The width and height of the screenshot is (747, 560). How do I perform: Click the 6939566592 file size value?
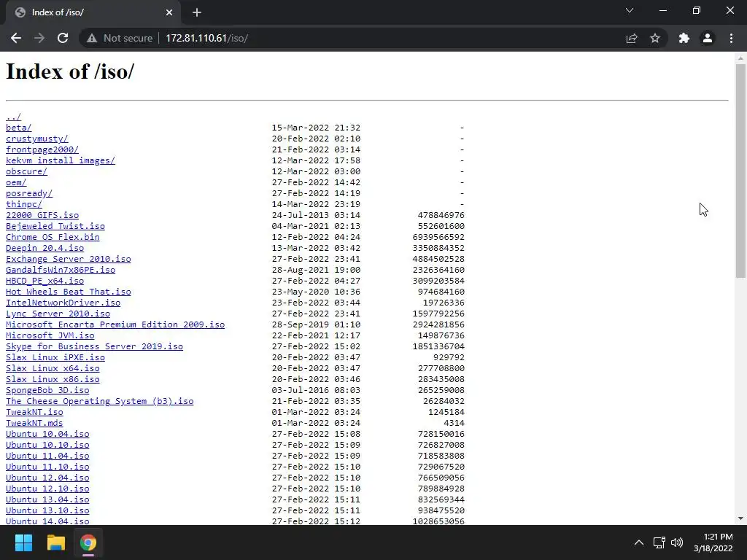[x=438, y=237]
